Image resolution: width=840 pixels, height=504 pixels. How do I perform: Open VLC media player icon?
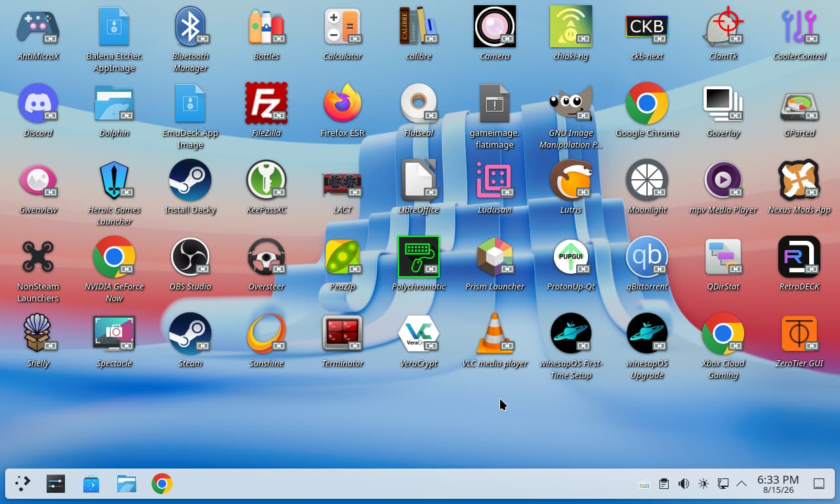[x=495, y=334]
